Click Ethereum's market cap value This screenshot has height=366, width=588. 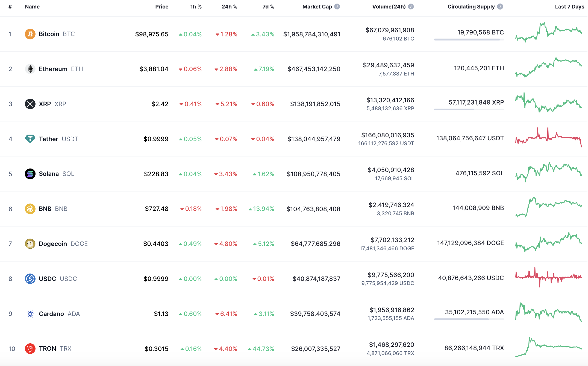[x=314, y=69]
